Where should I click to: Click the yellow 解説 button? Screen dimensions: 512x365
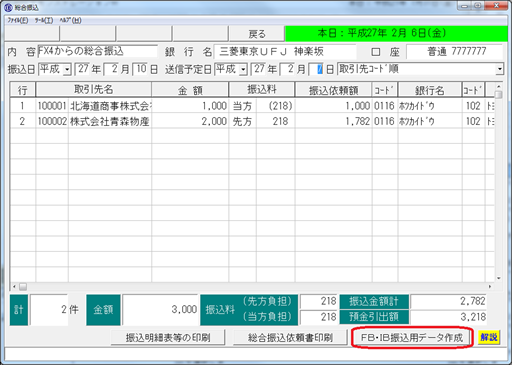(489, 337)
